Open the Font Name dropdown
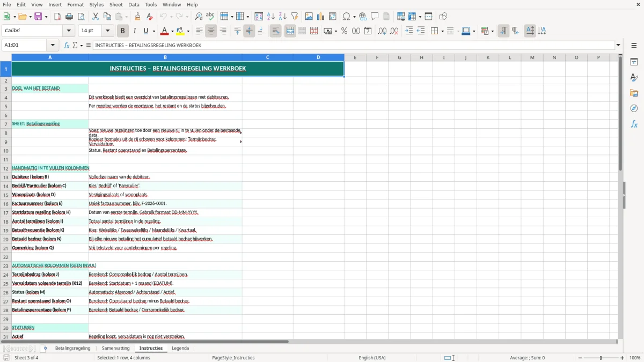Image resolution: width=644 pixels, height=362 pixels. (69, 31)
